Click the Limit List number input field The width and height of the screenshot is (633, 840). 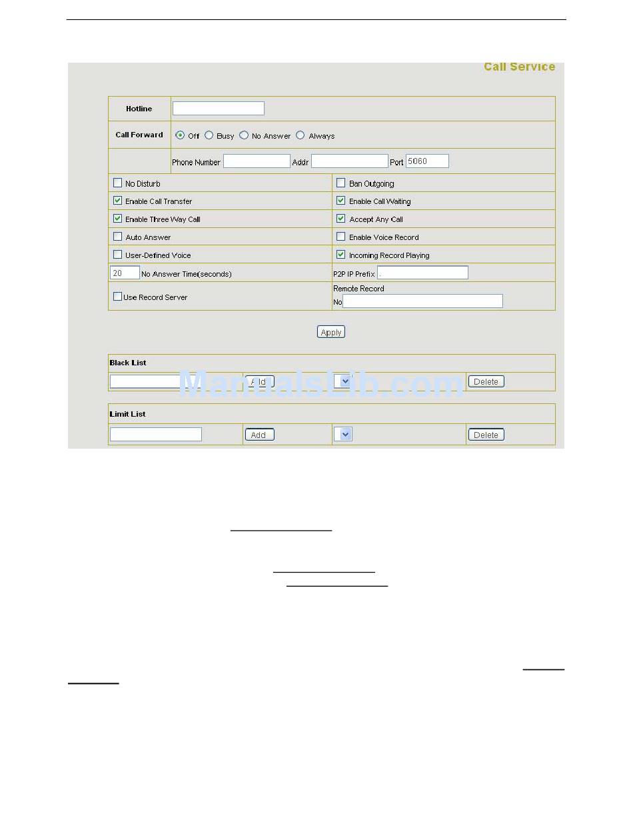click(x=156, y=434)
